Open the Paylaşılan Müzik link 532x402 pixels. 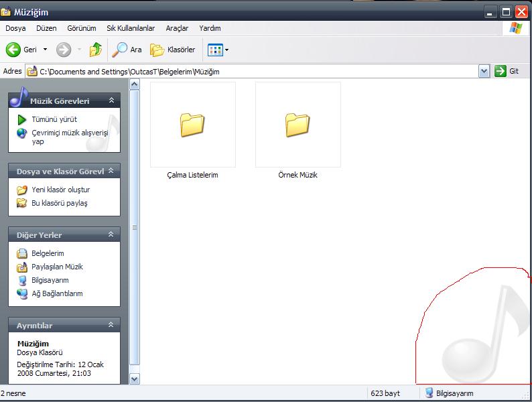[x=57, y=267]
